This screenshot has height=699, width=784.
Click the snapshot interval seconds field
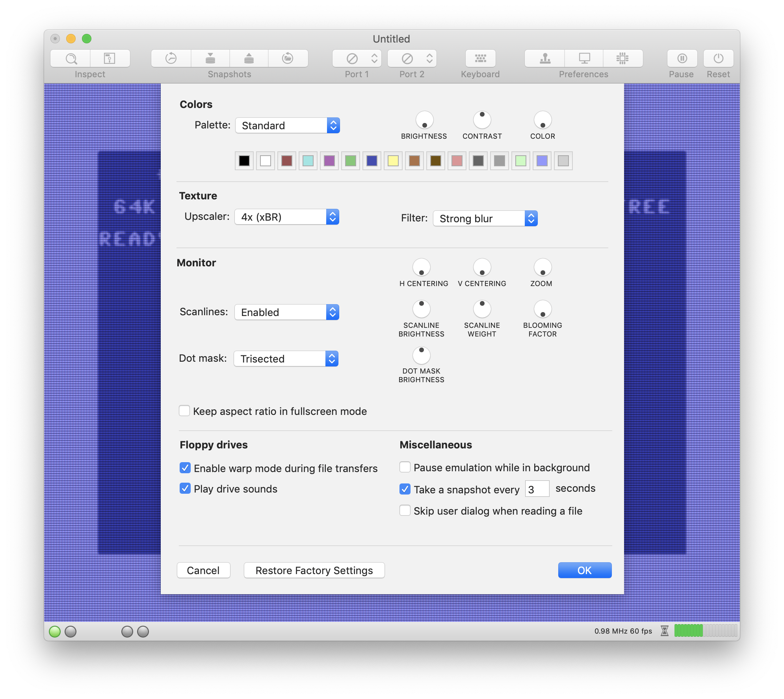pos(537,489)
